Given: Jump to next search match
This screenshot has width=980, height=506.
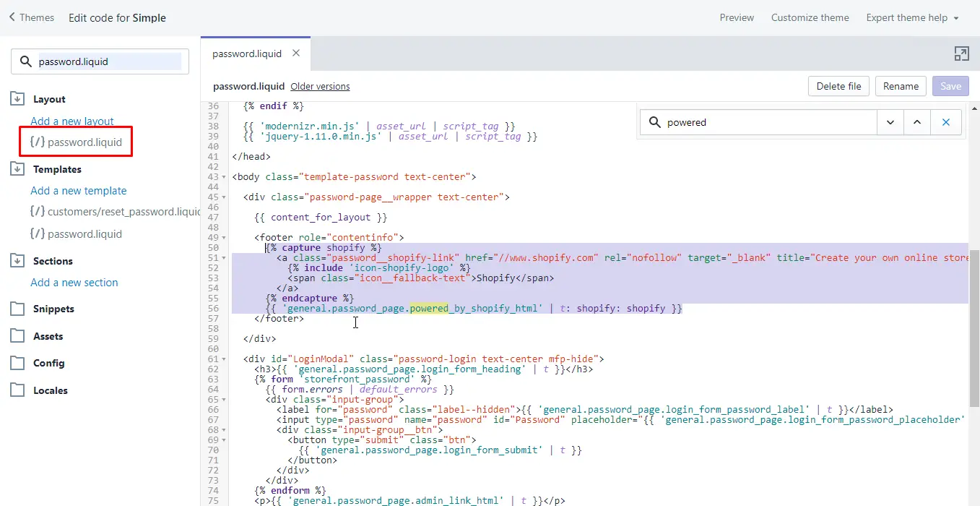Looking at the screenshot, I should (x=890, y=122).
